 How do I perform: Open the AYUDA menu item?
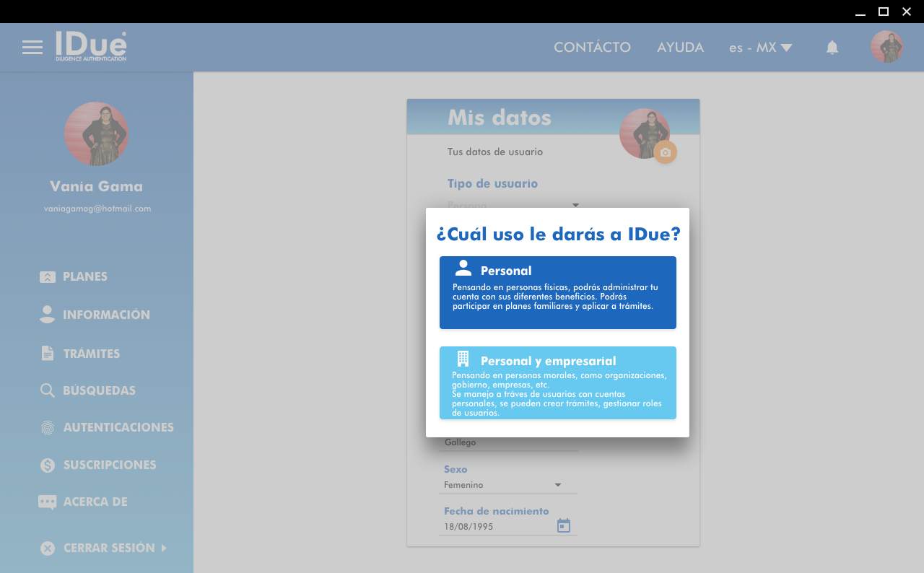(680, 48)
